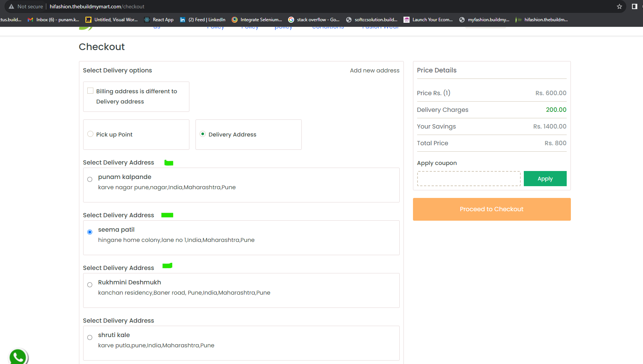Click the Rs. 1400.00 savings value
This screenshot has height=364, width=643.
550,126
